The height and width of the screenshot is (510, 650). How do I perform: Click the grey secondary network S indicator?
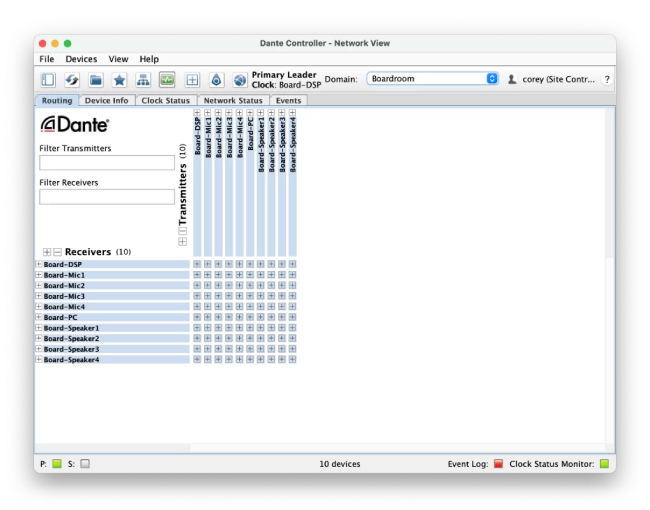click(85, 464)
